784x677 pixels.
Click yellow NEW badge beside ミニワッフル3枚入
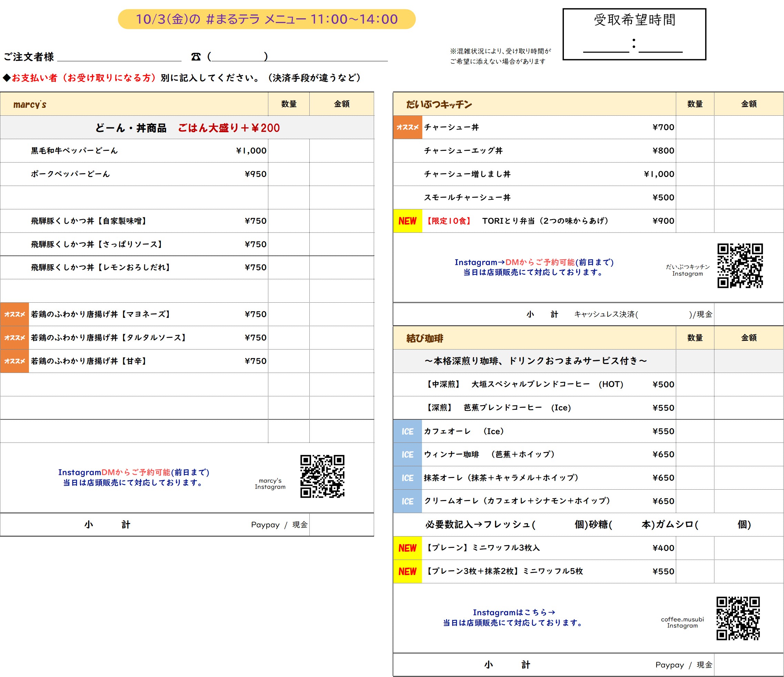(407, 548)
